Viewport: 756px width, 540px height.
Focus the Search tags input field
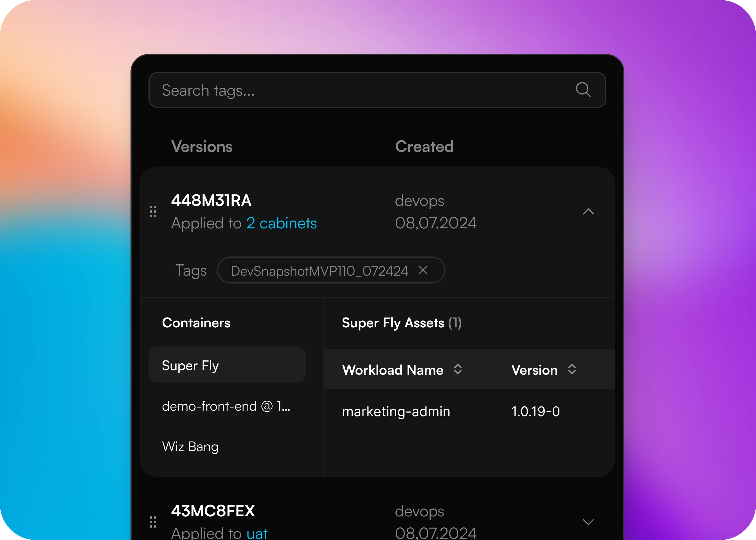coord(377,90)
